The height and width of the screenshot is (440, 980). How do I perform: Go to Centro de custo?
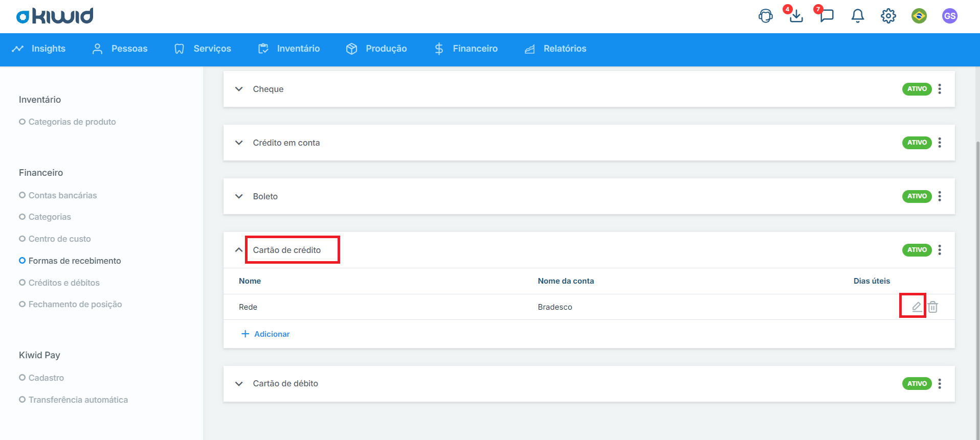(x=55, y=239)
